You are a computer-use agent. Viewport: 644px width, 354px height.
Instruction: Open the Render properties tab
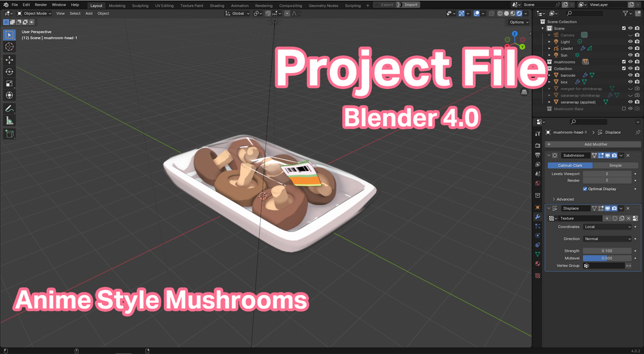[538, 145]
